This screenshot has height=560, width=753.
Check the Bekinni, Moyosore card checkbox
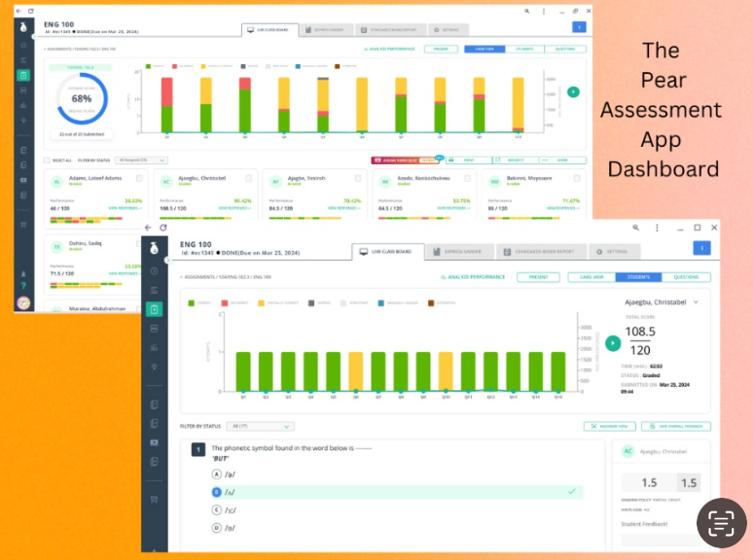[x=576, y=178]
